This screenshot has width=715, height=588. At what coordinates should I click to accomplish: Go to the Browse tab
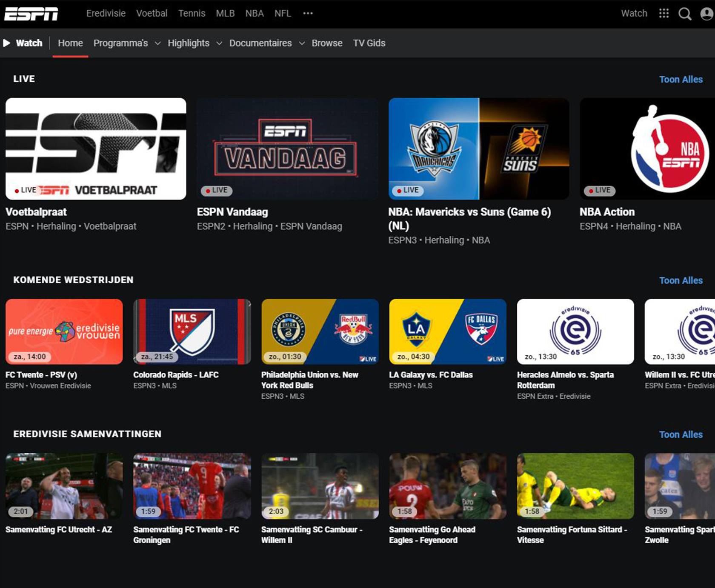point(327,43)
